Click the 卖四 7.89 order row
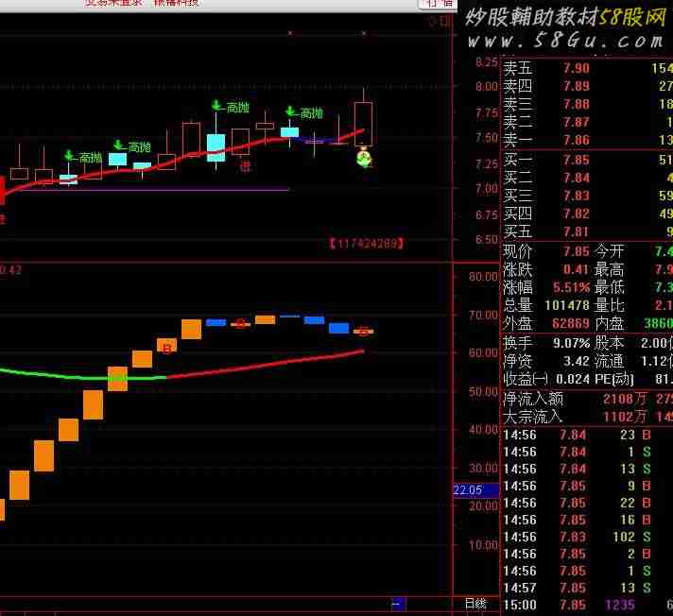Screen dimensions: 673x616 587,87
